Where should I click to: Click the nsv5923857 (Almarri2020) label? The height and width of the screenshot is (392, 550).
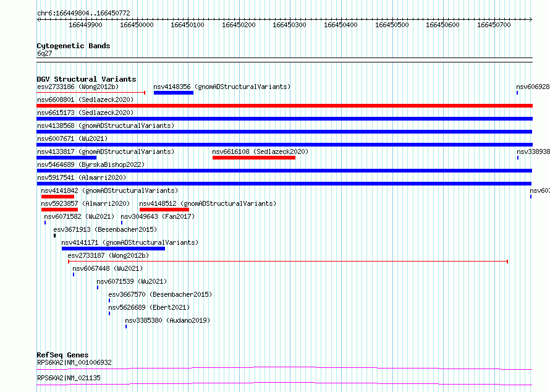[85, 203]
